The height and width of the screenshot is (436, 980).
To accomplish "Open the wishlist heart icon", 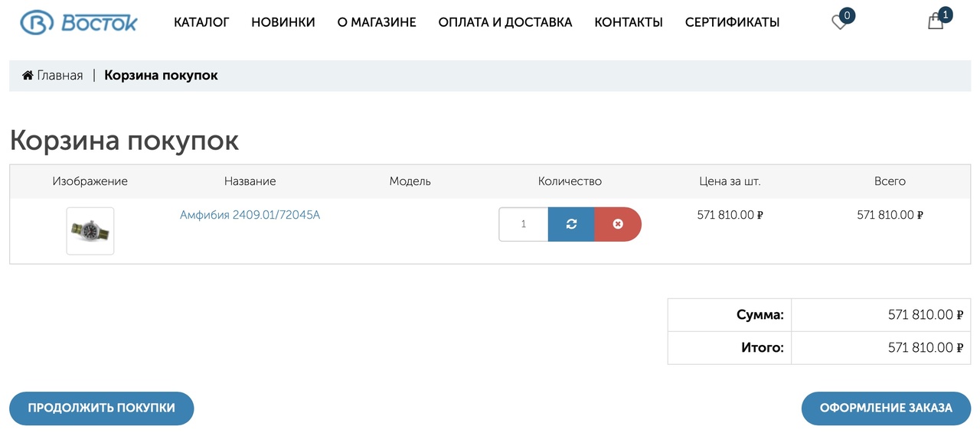I will (840, 22).
